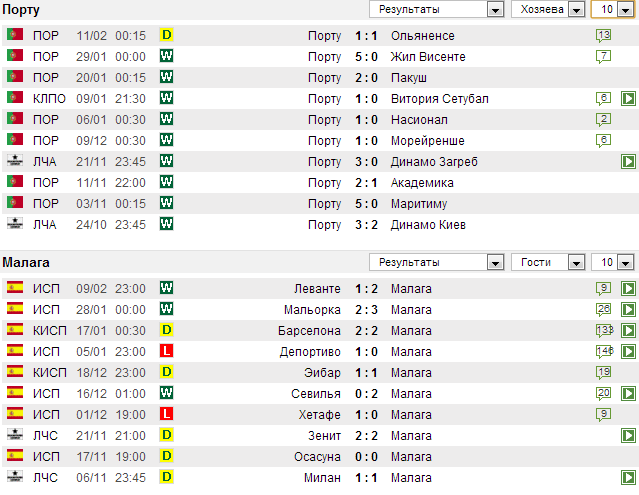Open Malaga's match count dropdown showing 10
639x495 pixels.
pyautogui.click(x=614, y=262)
